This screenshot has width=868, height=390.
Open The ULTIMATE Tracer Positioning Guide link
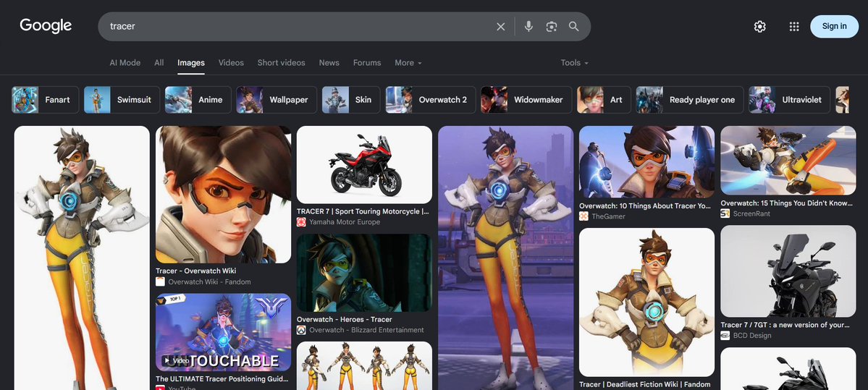[x=222, y=379]
